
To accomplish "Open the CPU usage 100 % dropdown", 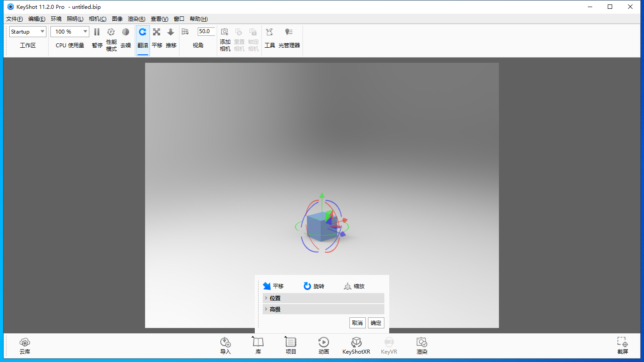I will pyautogui.click(x=70, y=31).
